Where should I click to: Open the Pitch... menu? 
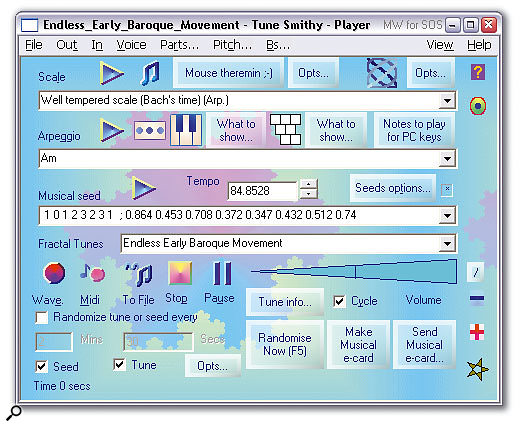click(232, 45)
